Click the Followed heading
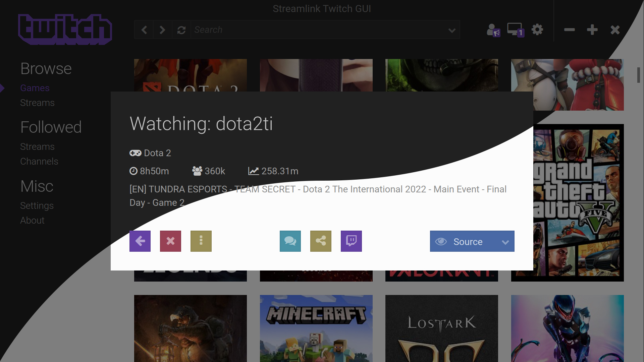This screenshot has height=362, width=644. point(51,127)
